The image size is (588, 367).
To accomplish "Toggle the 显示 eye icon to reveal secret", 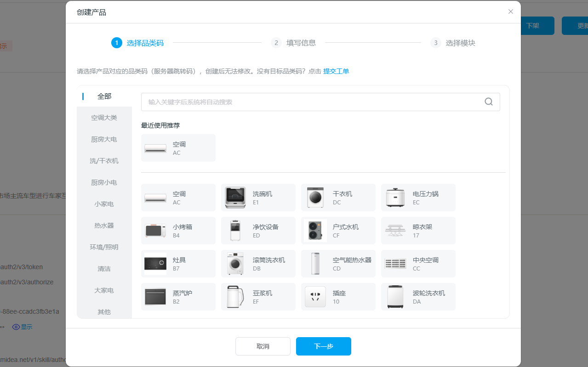I will pyautogui.click(x=16, y=327).
